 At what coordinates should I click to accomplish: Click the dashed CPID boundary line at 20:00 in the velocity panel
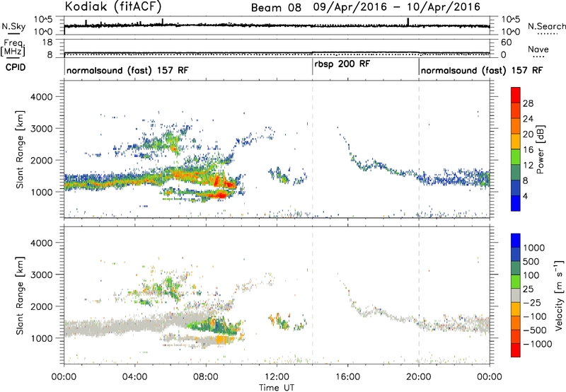click(419, 295)
